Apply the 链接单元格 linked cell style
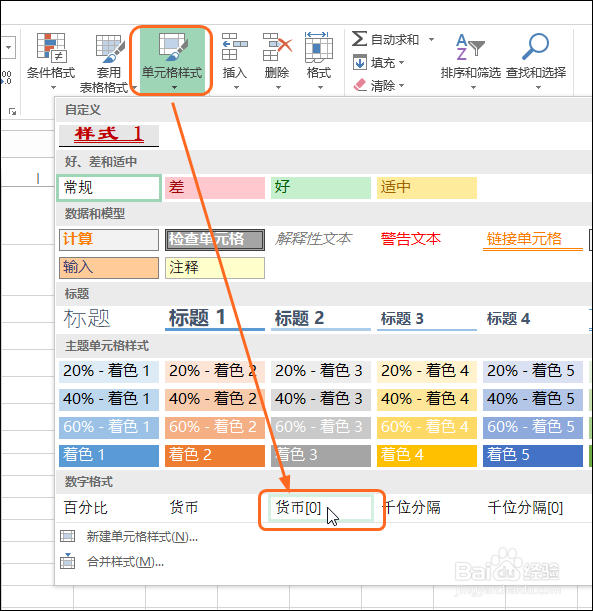Viewport: 593px width, 611px height. [533, 240]
